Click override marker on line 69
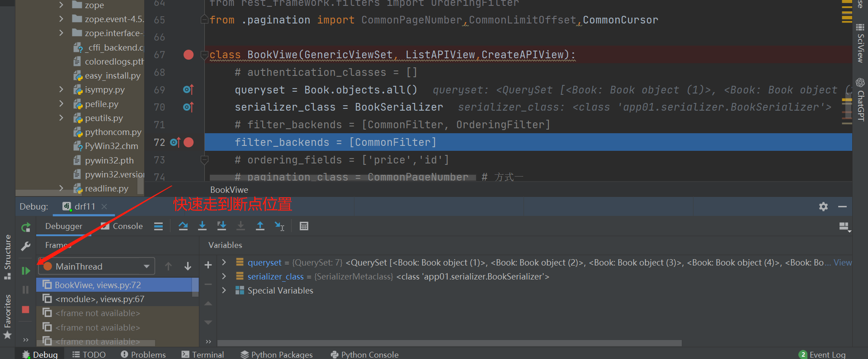868x359 pixels. pyautogui.click(x=188, y=89)
